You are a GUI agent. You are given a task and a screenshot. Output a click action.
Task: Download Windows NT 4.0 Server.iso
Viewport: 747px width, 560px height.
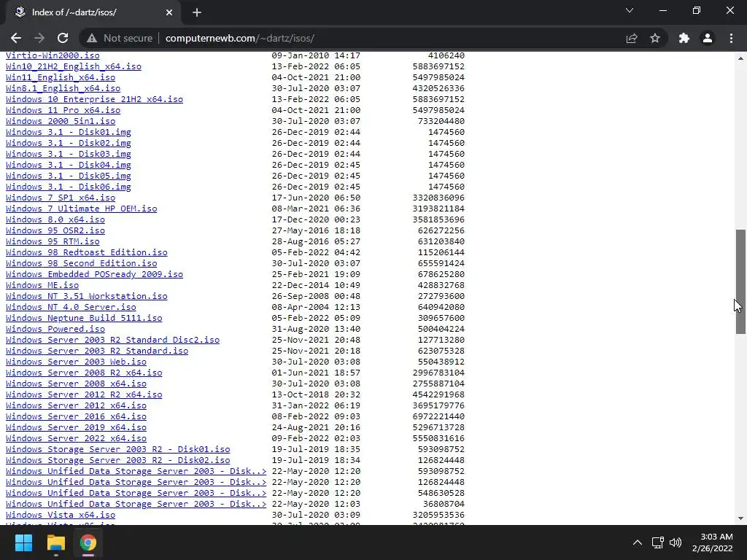71,308
